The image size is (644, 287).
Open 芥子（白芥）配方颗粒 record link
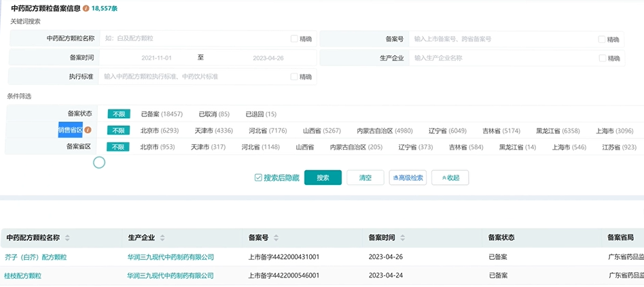37,257
